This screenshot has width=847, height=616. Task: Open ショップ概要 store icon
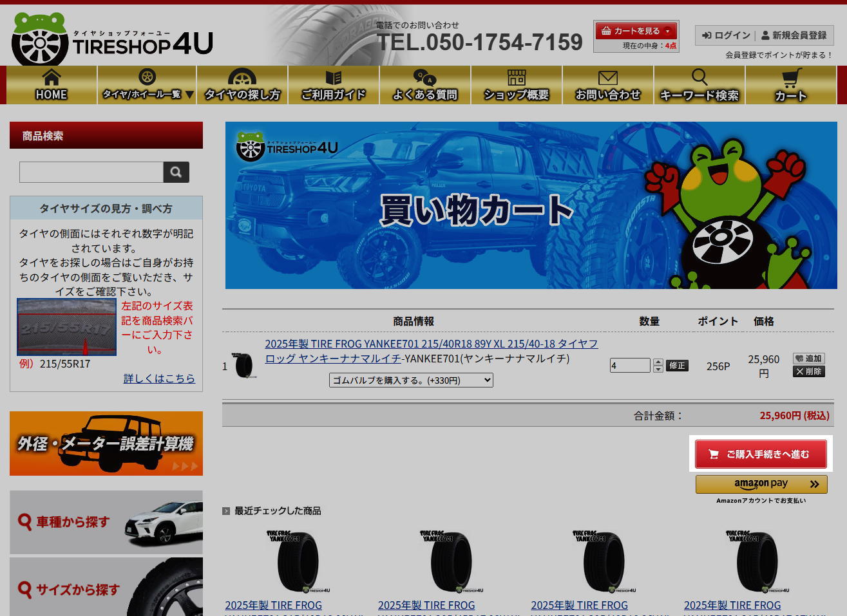pyautogui.click(x=517, y=78)
